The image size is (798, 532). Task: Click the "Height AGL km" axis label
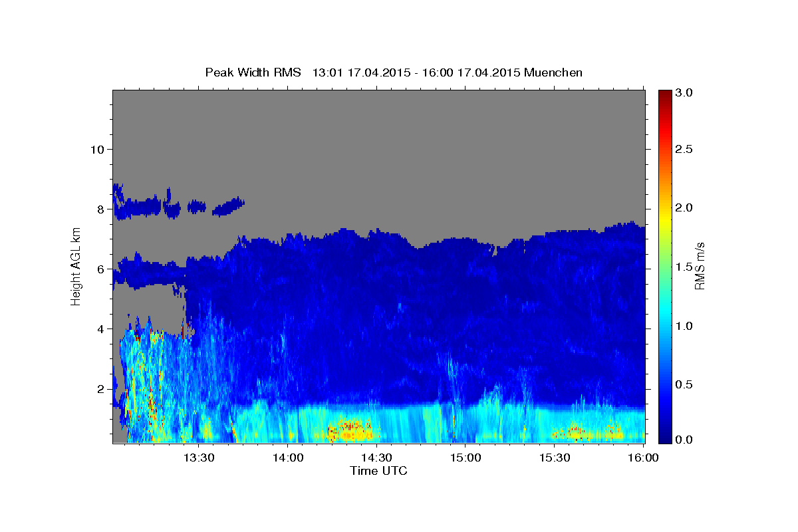point(76,266)
